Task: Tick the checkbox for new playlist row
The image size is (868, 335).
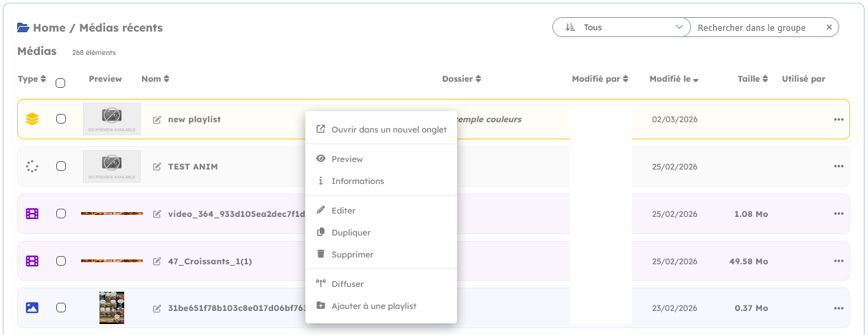Action: 61,119
